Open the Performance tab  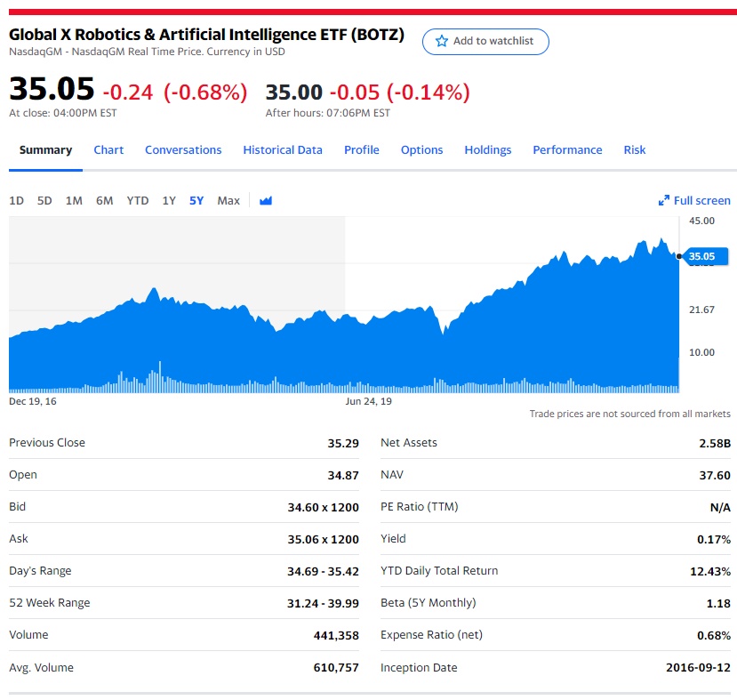tap(567, 150)
